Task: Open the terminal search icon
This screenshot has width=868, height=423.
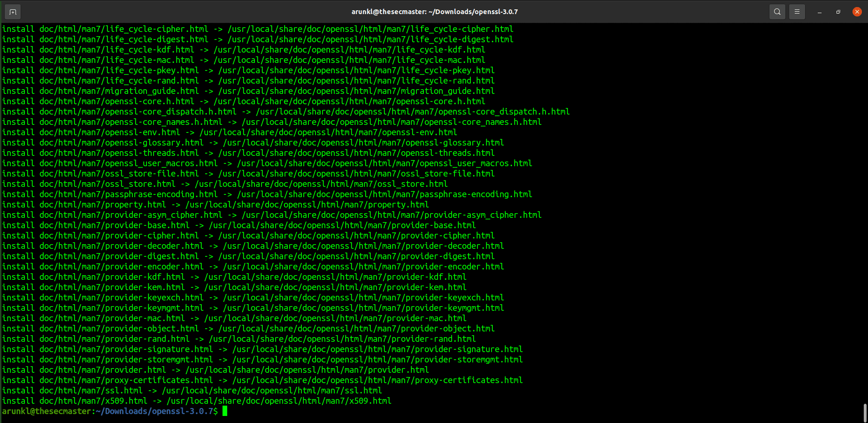Action: (777, 12)
